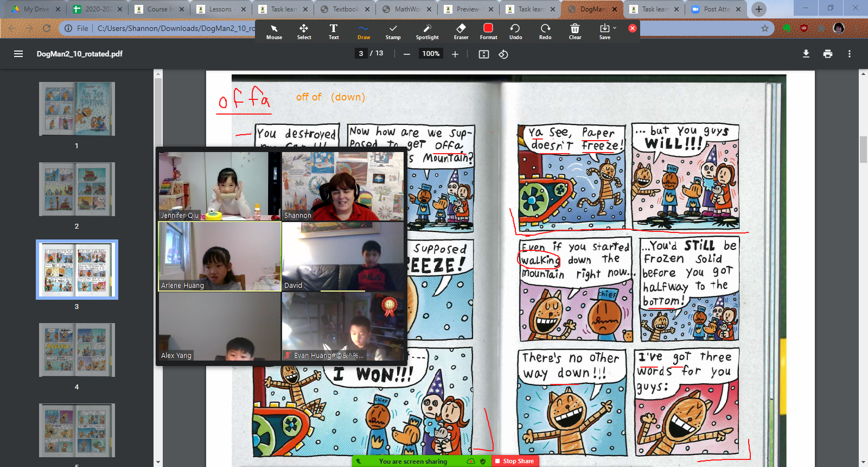Viewport: 868px width, 467px height.
Task: Download the PDF file
Action: point(806,54)
